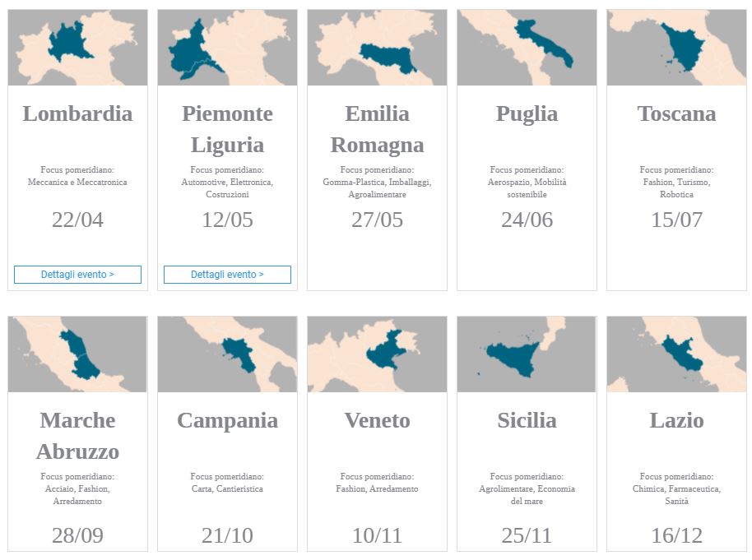Screen dimensions: 752x560
Task: Open Dettagli evento for Lombardia
Action: [x=77, y=275]
